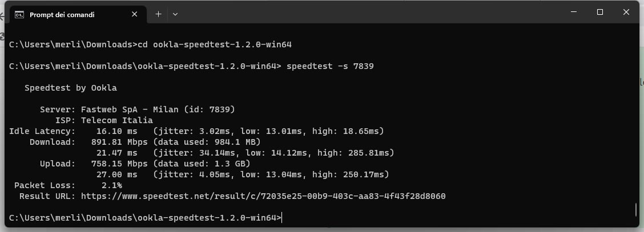Expand the new tab profile dropdown chevron

175,14
